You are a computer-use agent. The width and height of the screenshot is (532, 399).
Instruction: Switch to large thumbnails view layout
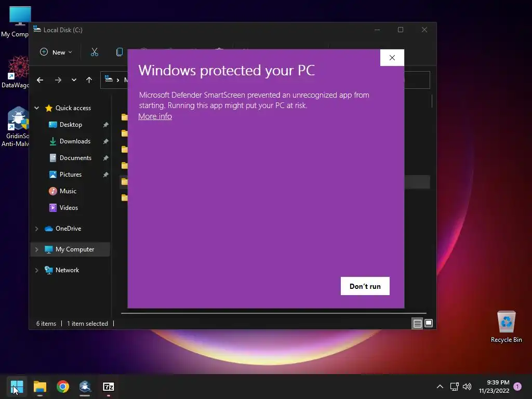pos(429,323)
